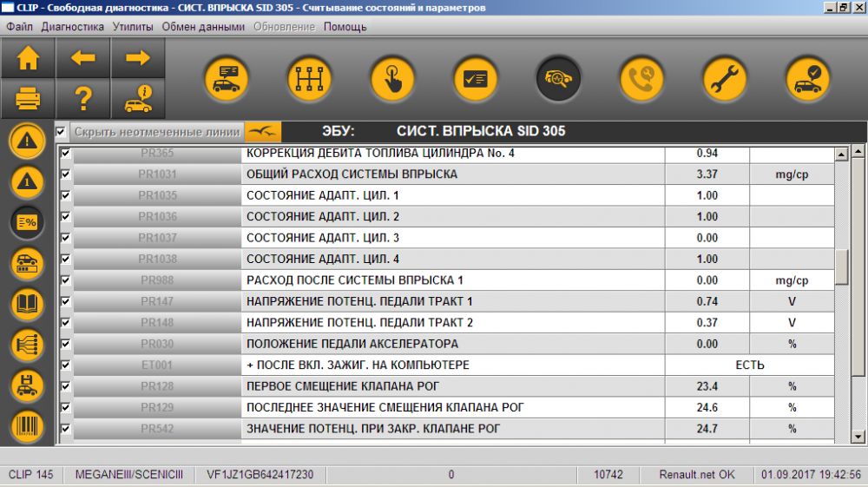The width and height of the screenshot is (868, 487).
Task: Open the Обмен данными menu
Action: click(203, 27)
